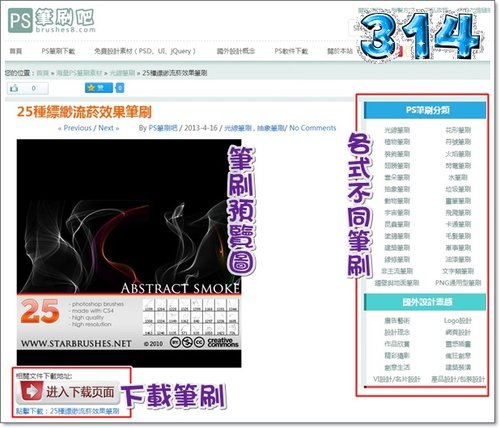
Task: Select 符號筆刷 in the sidebar categories
Action: (x=458, y=142)
